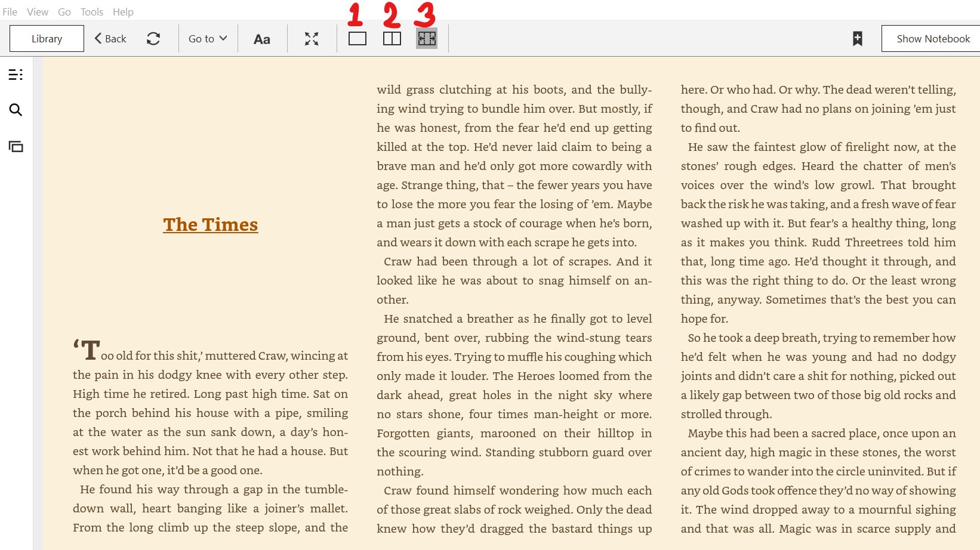The width and height of the screenshot is (980, 550).
Task: Switch to single column layout
Action: [x=357, y=38]
